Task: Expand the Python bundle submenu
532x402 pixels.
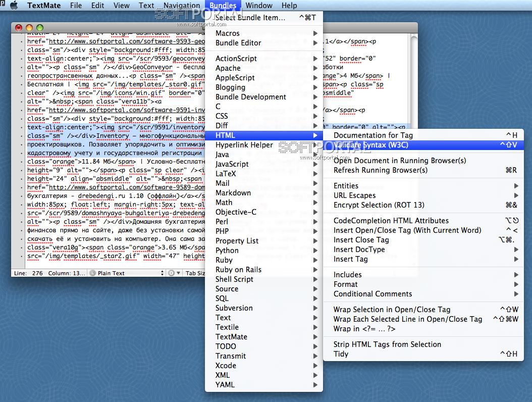Action: point(264,250)
